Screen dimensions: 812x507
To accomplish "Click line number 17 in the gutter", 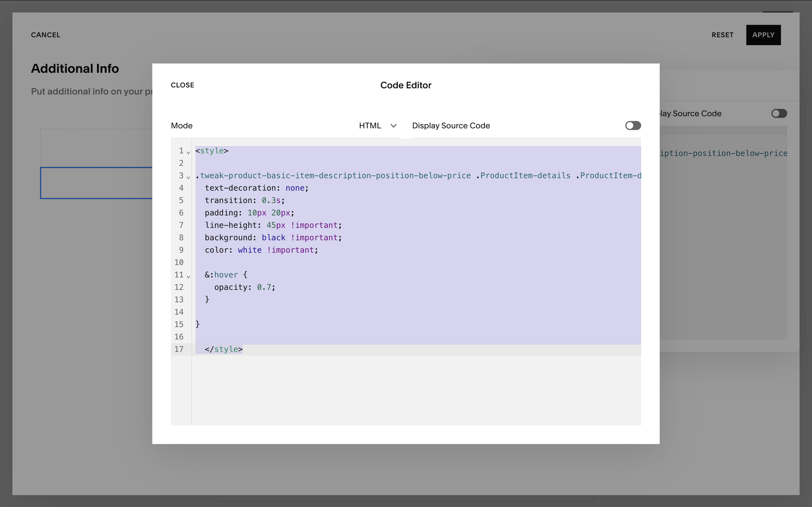I will pos(179,349).
